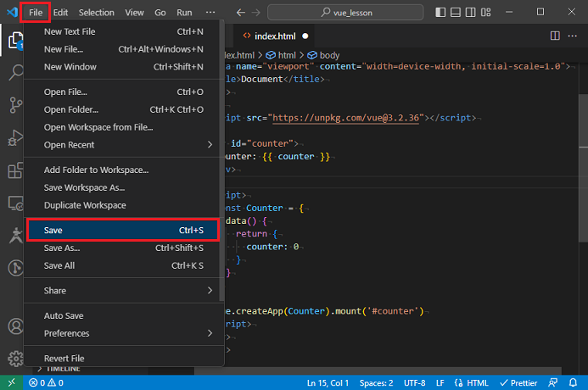Click the vue_lesson command center search box

click(x=345, y=13)
